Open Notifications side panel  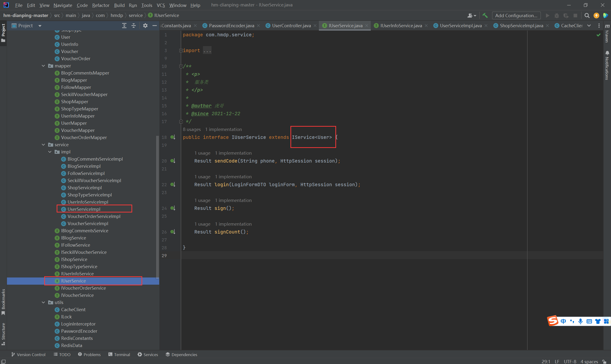pyautogui.click(x=607, y=66)
